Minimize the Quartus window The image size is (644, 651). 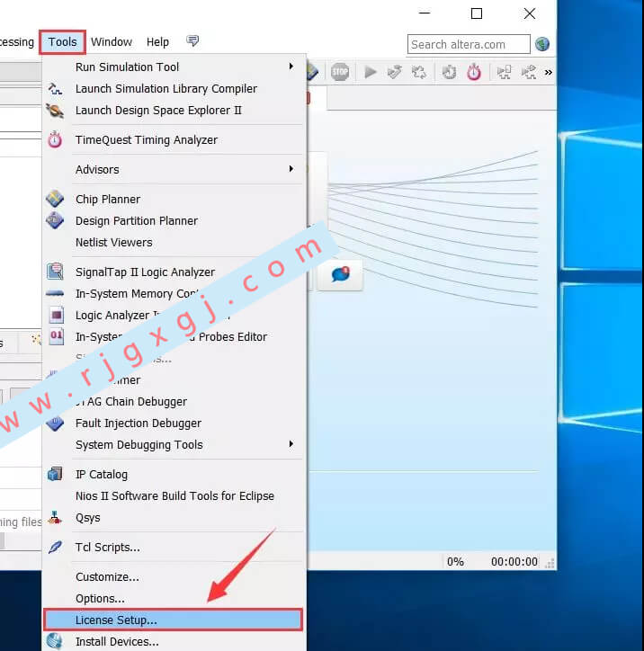tap(425, 13)
